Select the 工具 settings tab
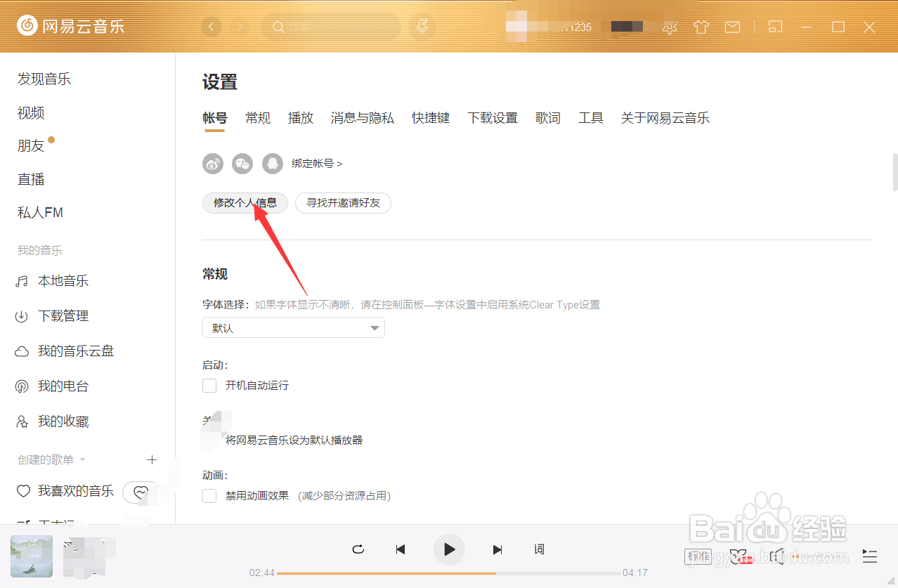This screenshot has height=588, width=898. (x=591, y=118)
